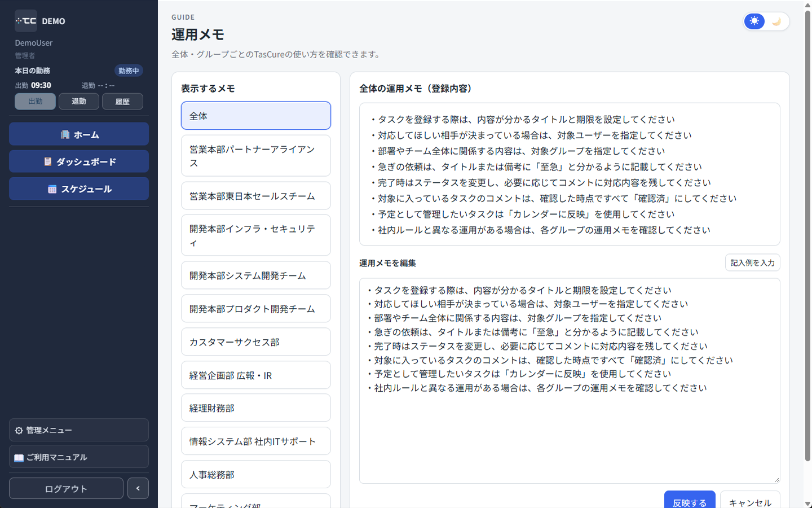Click the book icon in ご利用マニュアル

19,457
